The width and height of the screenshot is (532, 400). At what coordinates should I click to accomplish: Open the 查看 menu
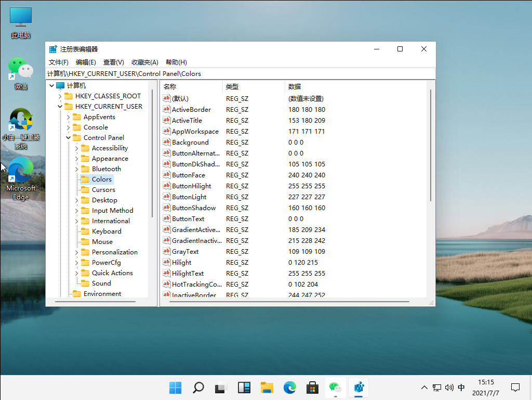pyautogui.click(x=113, y=62)
